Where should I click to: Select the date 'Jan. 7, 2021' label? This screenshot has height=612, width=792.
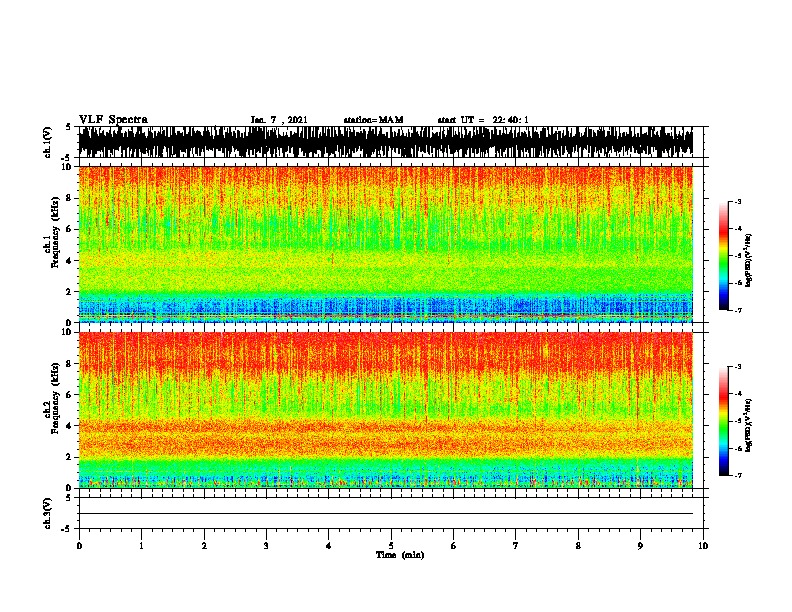tap(279, 120)
